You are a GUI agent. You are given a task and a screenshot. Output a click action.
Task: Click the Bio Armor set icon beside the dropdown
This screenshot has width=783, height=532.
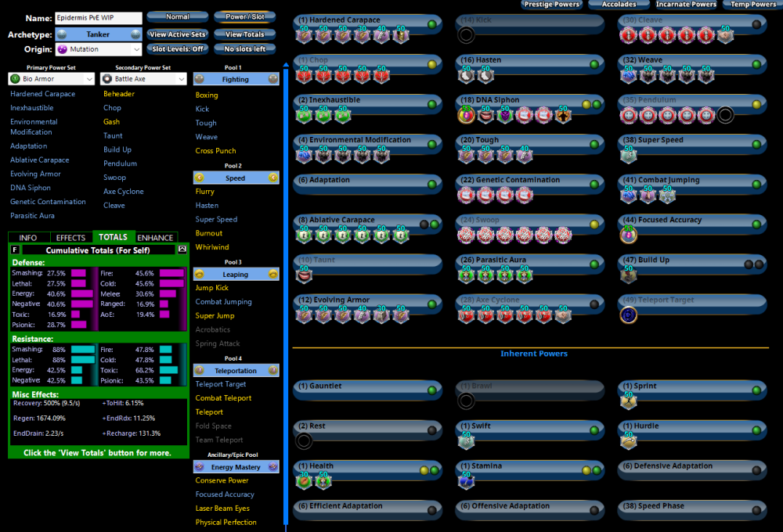16,78
